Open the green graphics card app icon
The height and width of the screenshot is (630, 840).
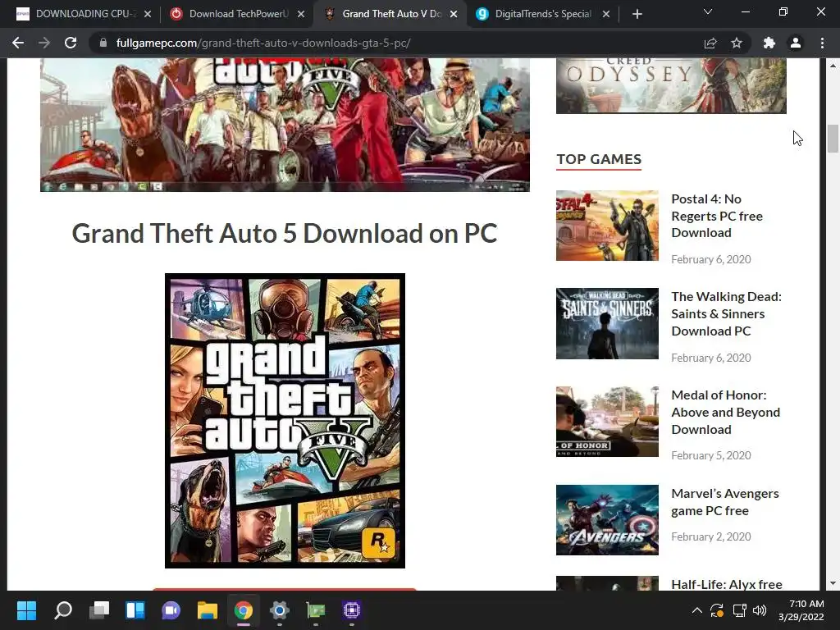click(316, 610)
